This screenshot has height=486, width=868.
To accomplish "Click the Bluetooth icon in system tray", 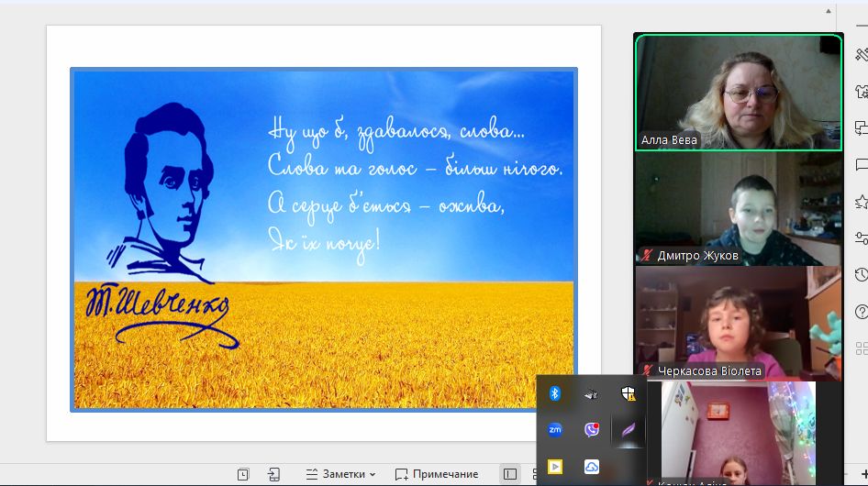I will point(555,393).
